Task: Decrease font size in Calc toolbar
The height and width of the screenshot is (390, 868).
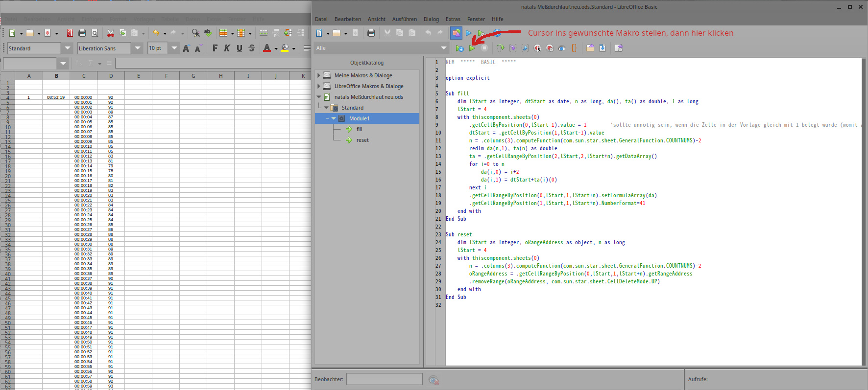Action: tap(198, 48)
